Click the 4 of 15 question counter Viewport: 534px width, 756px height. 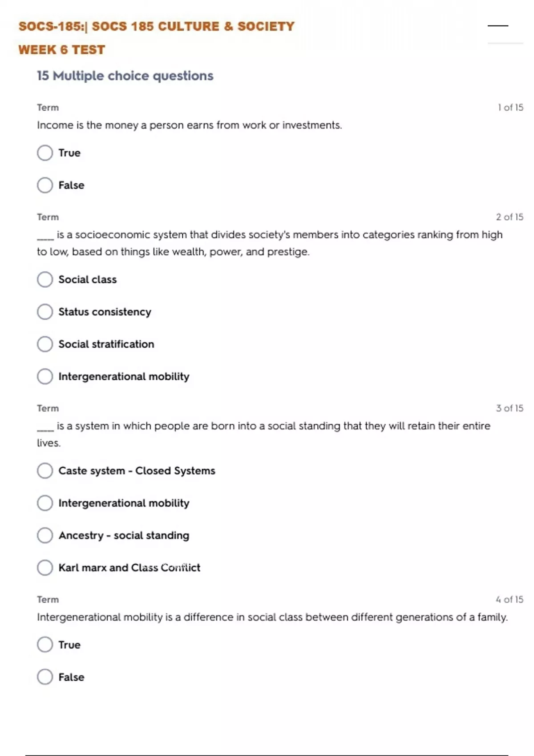(510, 599)
